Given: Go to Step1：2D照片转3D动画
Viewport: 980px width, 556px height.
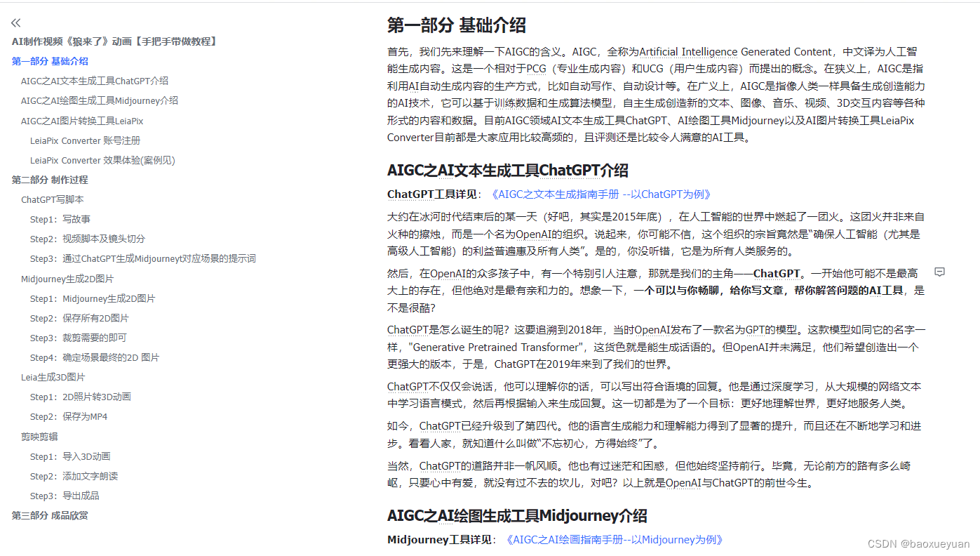Looking at the screenshot, I should (x=81, y=397).
